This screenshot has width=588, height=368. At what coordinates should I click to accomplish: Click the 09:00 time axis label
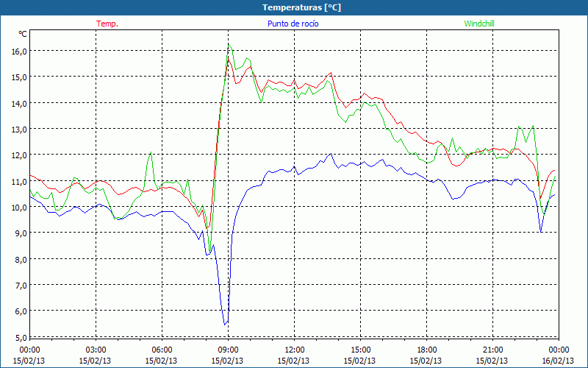coord(228,350)
